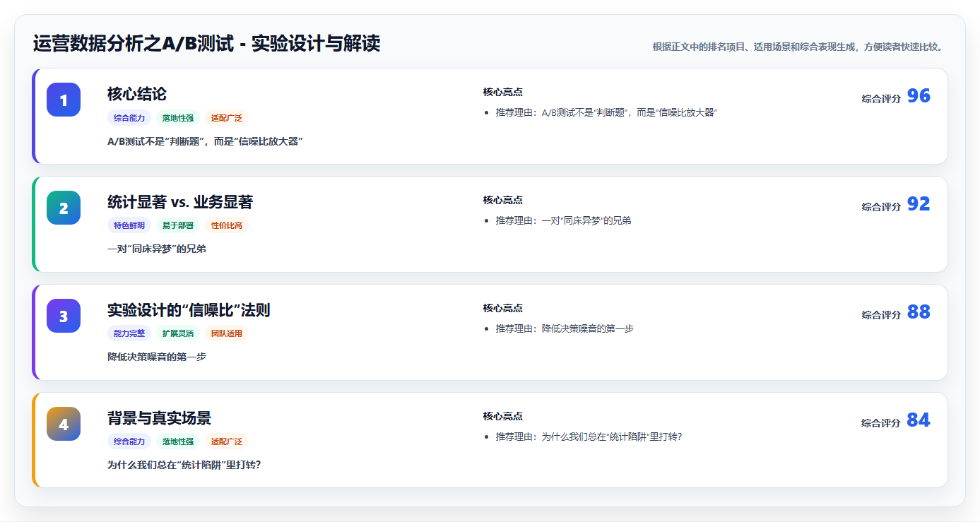Click 适配广泛 tag in 背景与真实场景 card
Viewport: 980px width, 522px height.
tap(227, 442)
